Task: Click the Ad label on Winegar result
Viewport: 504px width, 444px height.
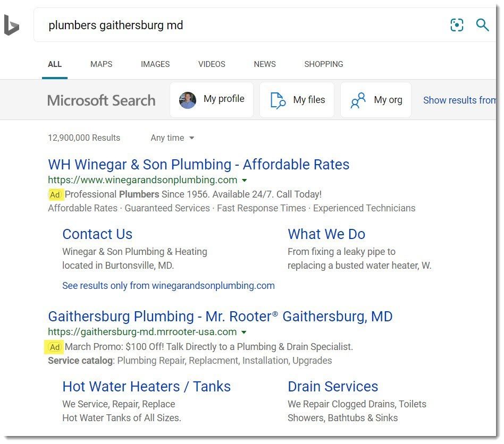Action: (x=55, y=194)
